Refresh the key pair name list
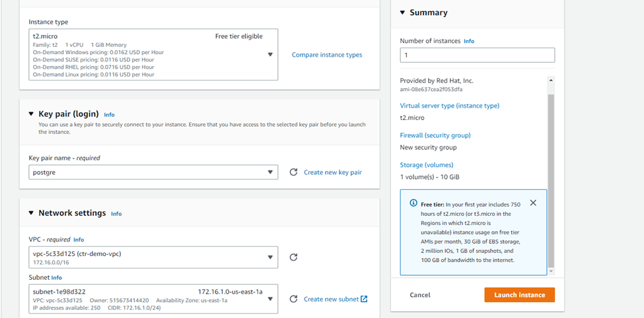 293,172
